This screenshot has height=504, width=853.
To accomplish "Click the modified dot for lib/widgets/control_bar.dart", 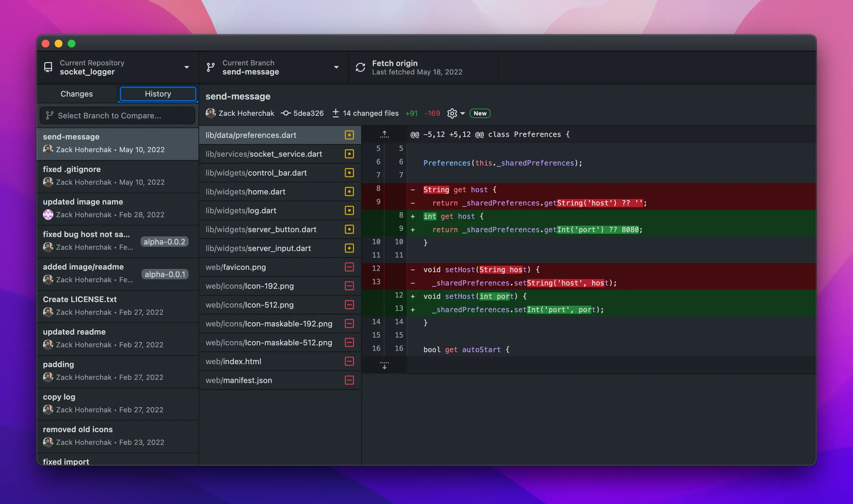I will (349, 173).
